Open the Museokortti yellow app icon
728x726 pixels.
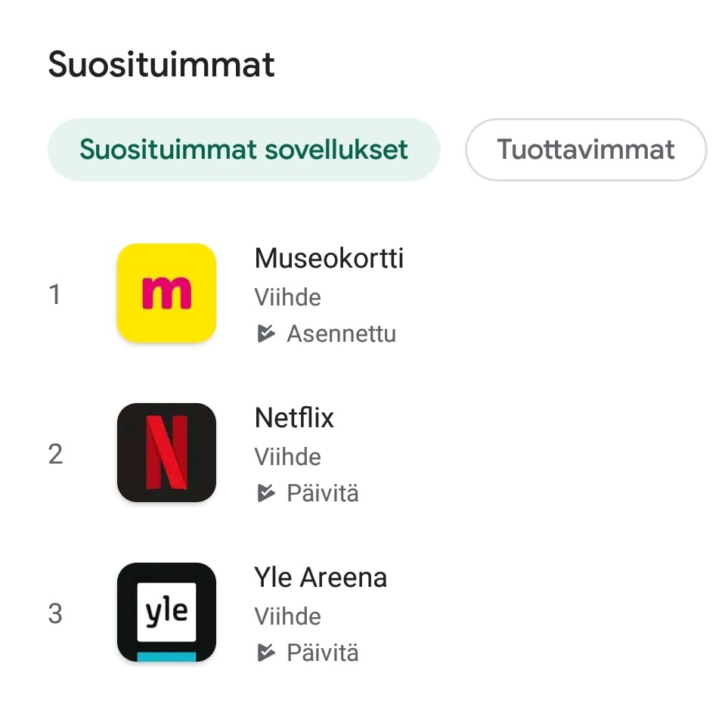(166, 293)
